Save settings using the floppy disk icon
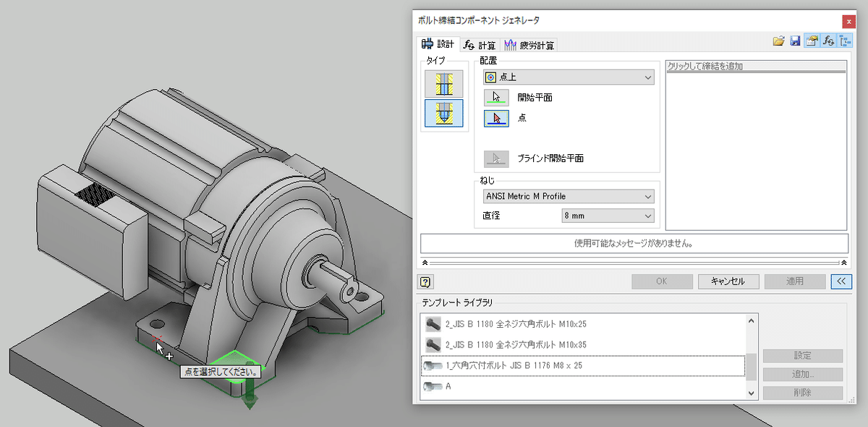 [795, 41]
